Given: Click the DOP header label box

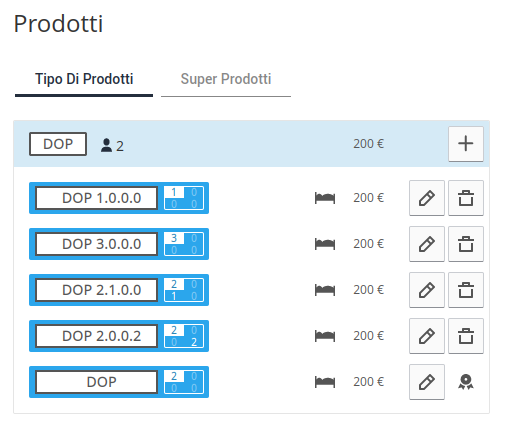Looking at the screenshot, I should tap(58, 144).
